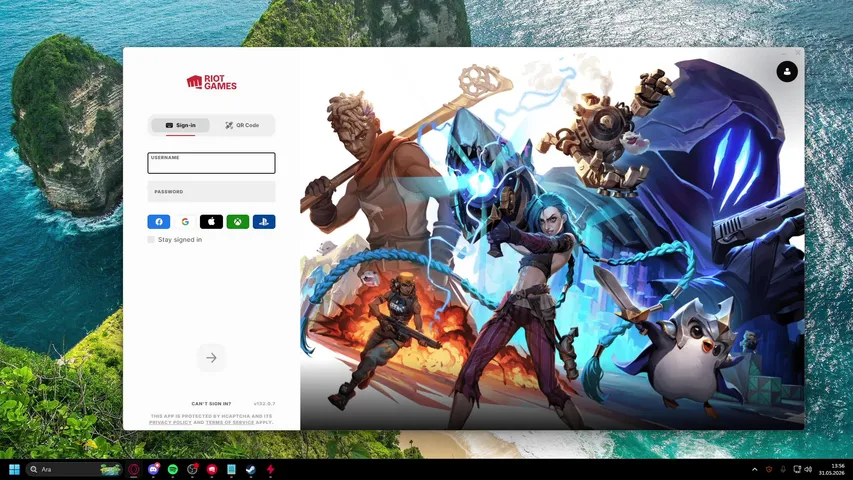Focus the Username input field
853x480 pixels.
point(211,163)
